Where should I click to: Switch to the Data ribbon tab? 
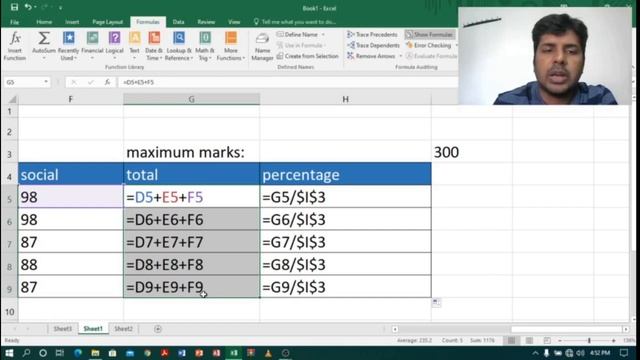[178, 22]
